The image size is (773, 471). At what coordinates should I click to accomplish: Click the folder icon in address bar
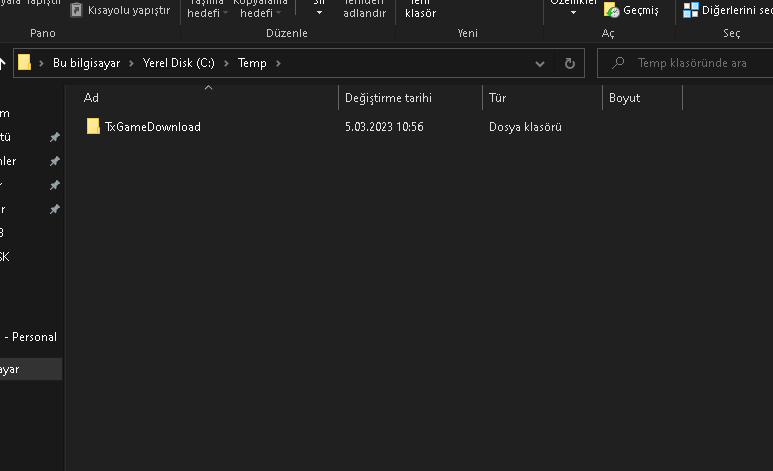[x=24, y=63]
